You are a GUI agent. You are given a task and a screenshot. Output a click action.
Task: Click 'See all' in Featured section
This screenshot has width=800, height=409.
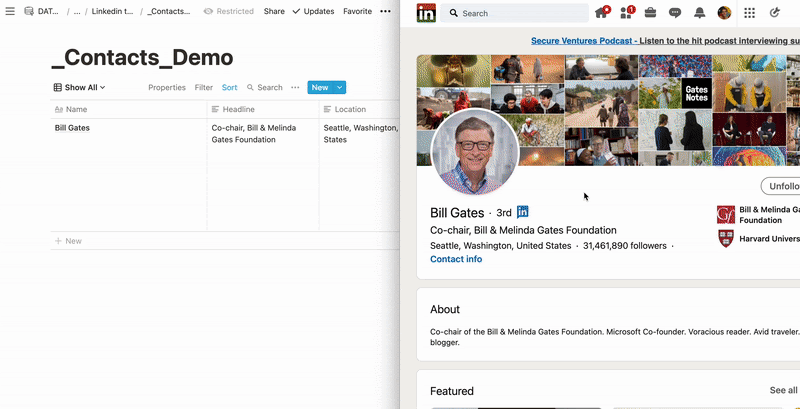[783, 390]
